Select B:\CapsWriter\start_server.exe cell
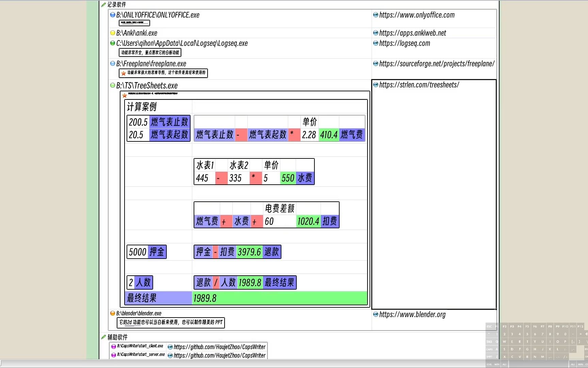Image resolution: width=588 pixels, height=368 pixels. [x=141, y=355]
